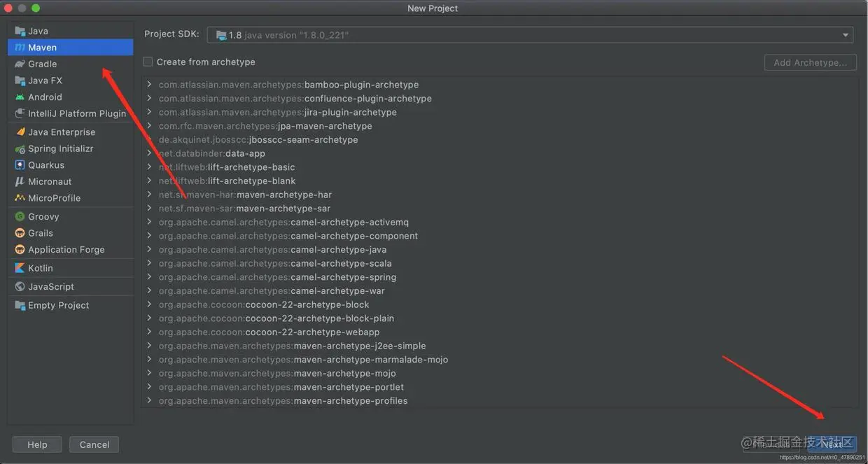Expand confluence-plugin-archetype entry
Image resolution: width=868 pixels, height=464 pixels.
tap(149, 99)
